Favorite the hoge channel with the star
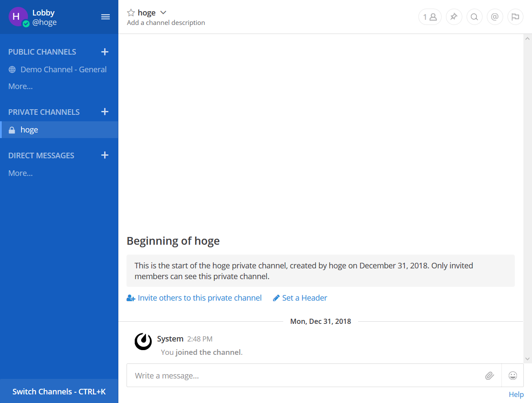 pos(130,12)
